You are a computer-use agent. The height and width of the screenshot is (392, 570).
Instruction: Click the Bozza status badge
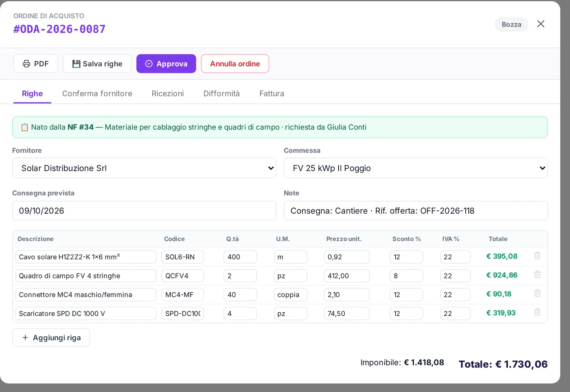(511, 24)
